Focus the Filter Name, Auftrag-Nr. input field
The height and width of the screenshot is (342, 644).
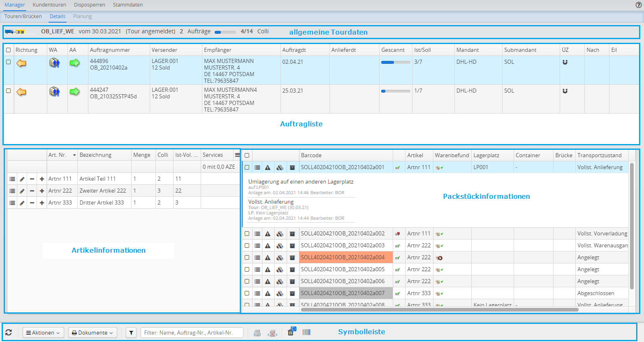[x=192, y=333]
